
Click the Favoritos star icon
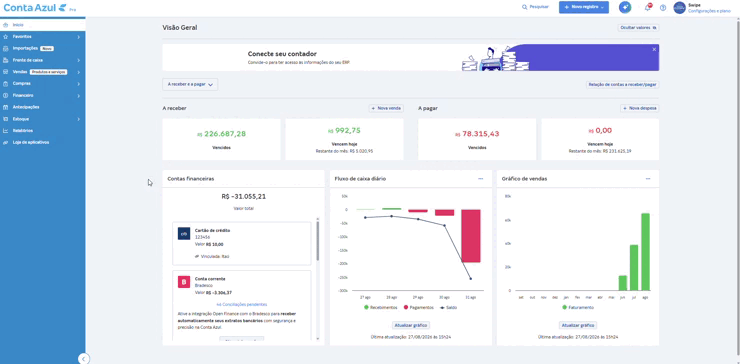5,36
